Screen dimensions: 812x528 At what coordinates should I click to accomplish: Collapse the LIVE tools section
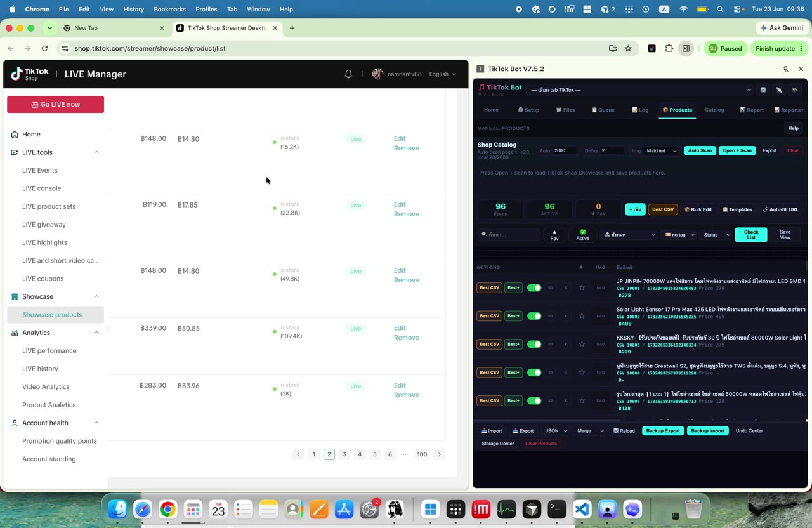96,152
